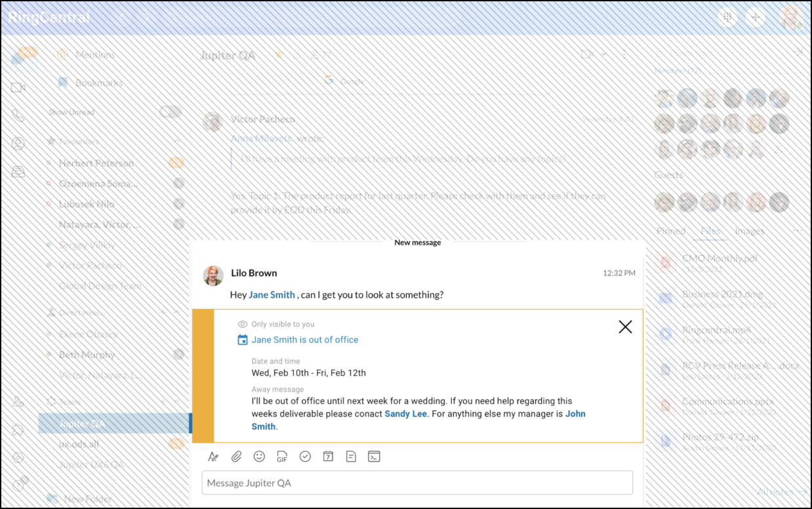Image resolution: width=812 pixels, height=509 pixels.
Task: Open the emoji picker
Action: tap(259, 456)
